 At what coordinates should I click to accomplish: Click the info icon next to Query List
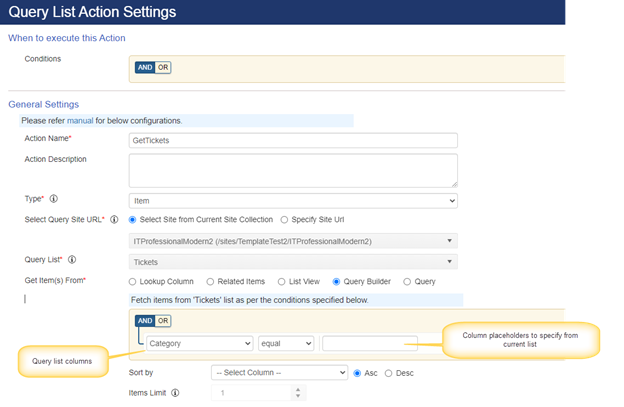click(72, 260)
